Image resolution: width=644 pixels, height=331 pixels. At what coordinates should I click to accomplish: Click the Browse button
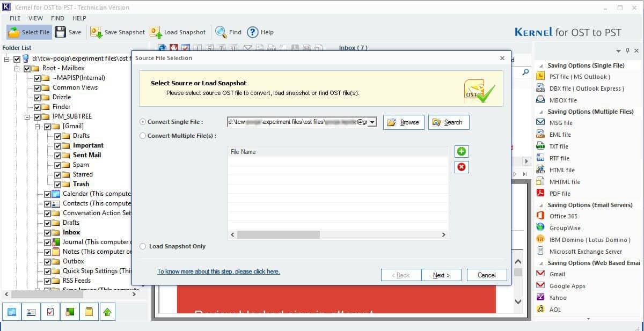404,122
